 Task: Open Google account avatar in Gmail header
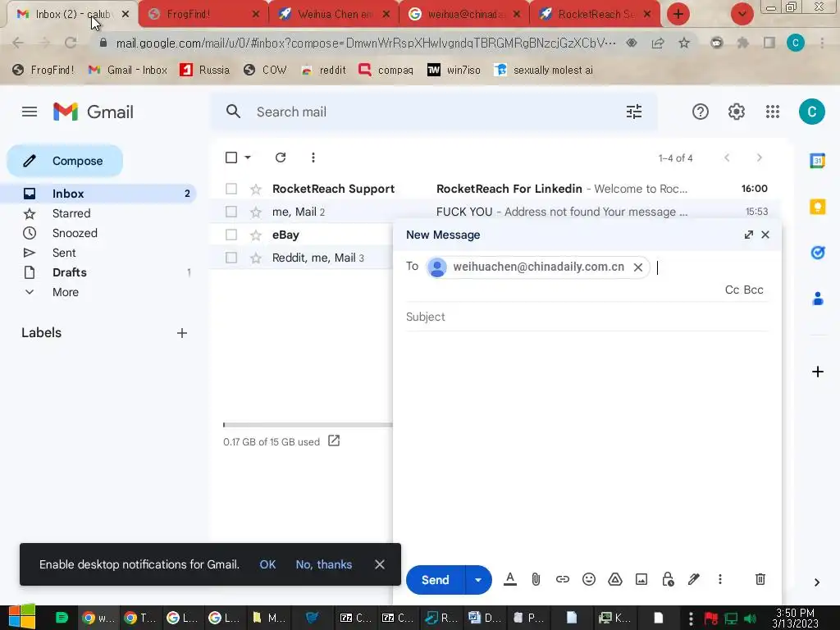(811, 112)
